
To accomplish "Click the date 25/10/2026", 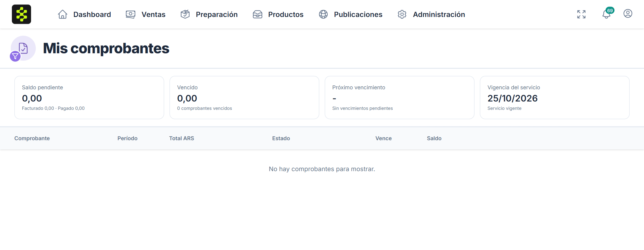I will click(513, 98).
